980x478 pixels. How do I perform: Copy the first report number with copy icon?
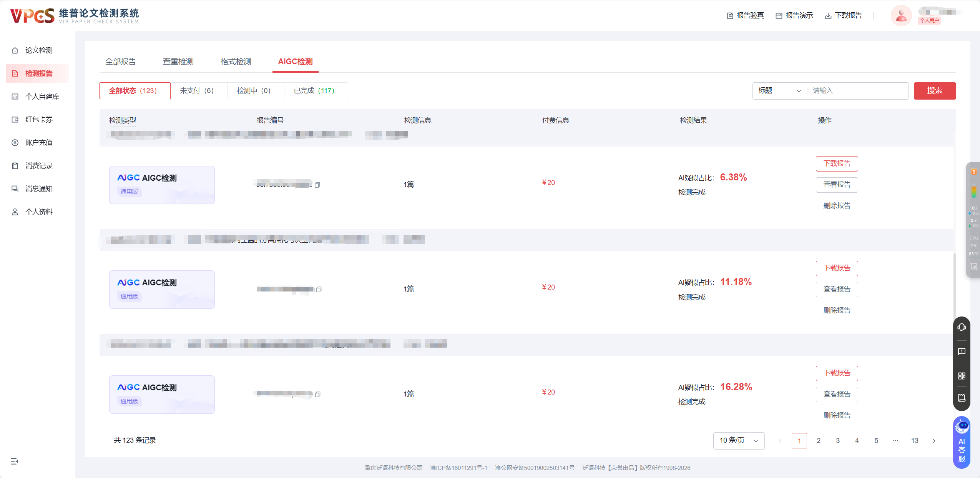[317, 185]
